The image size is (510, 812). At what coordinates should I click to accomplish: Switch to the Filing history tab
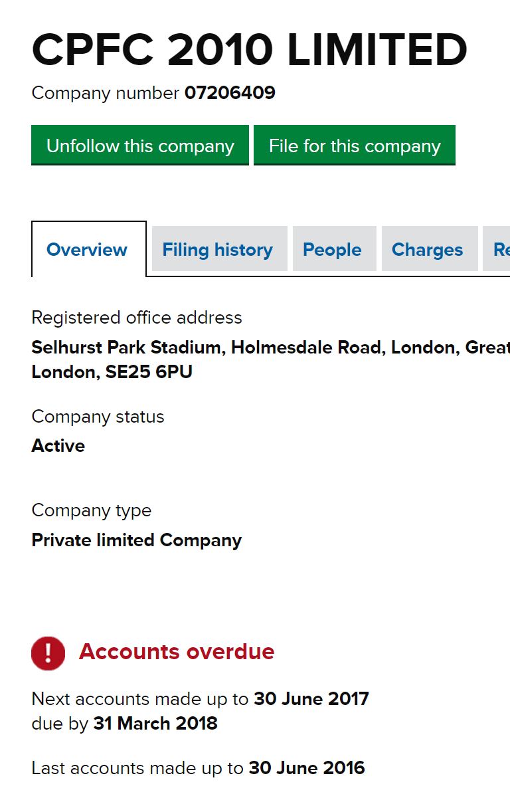pos(219,249)
